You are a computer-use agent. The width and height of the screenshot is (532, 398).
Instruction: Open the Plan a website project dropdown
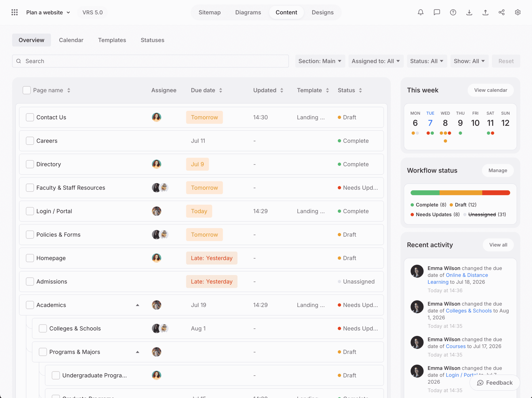point(48,12)
